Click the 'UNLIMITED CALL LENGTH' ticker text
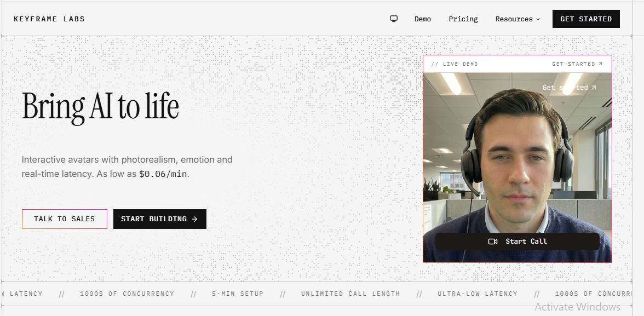The height and width of the screenshot is (316, 644). (x=350, y=294)
